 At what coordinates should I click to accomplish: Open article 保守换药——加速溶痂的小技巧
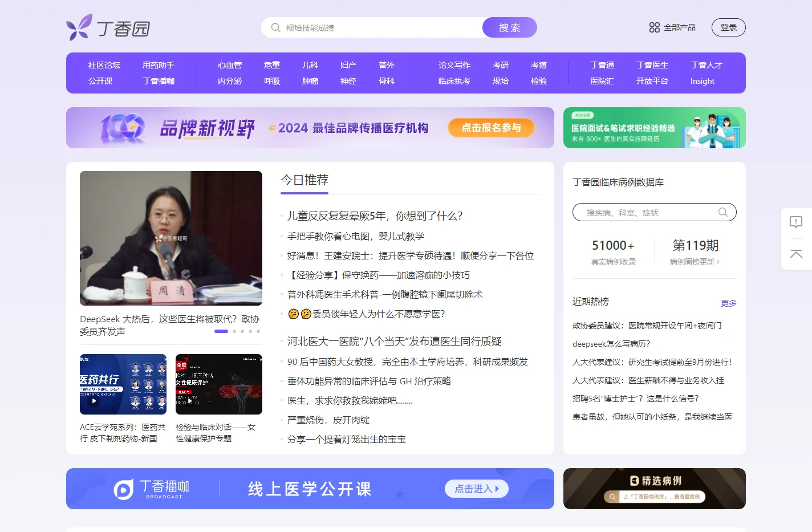379,275
